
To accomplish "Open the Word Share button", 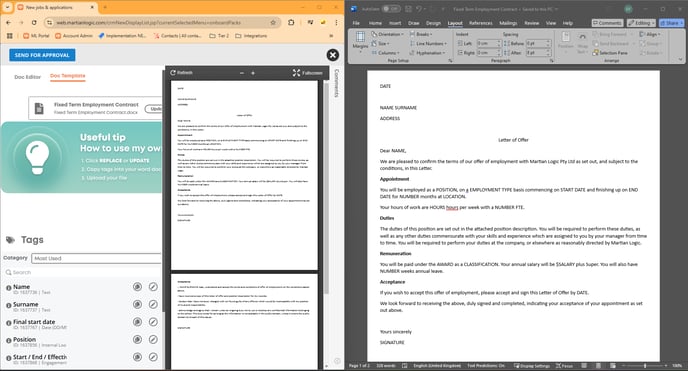I will click(671, 23).
